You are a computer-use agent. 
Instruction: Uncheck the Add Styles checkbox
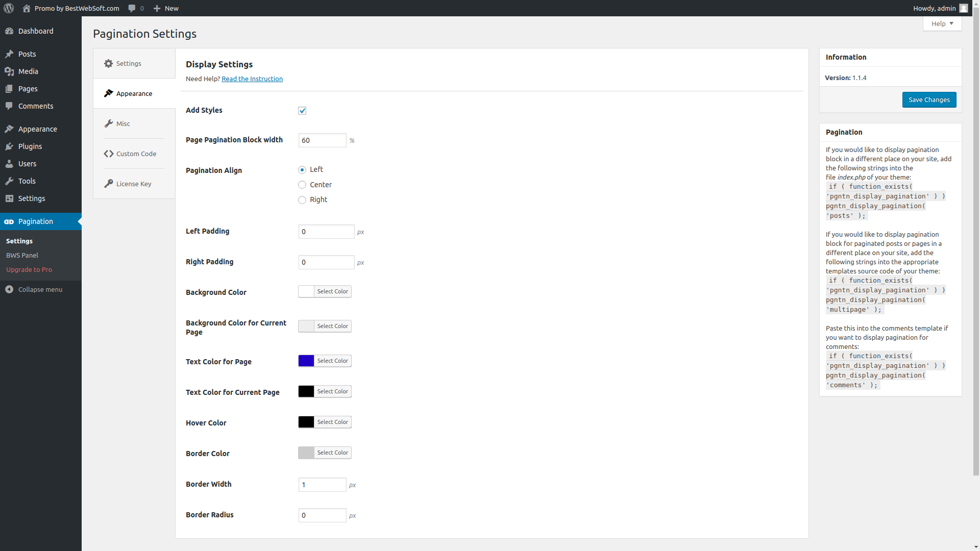[302, 111]
